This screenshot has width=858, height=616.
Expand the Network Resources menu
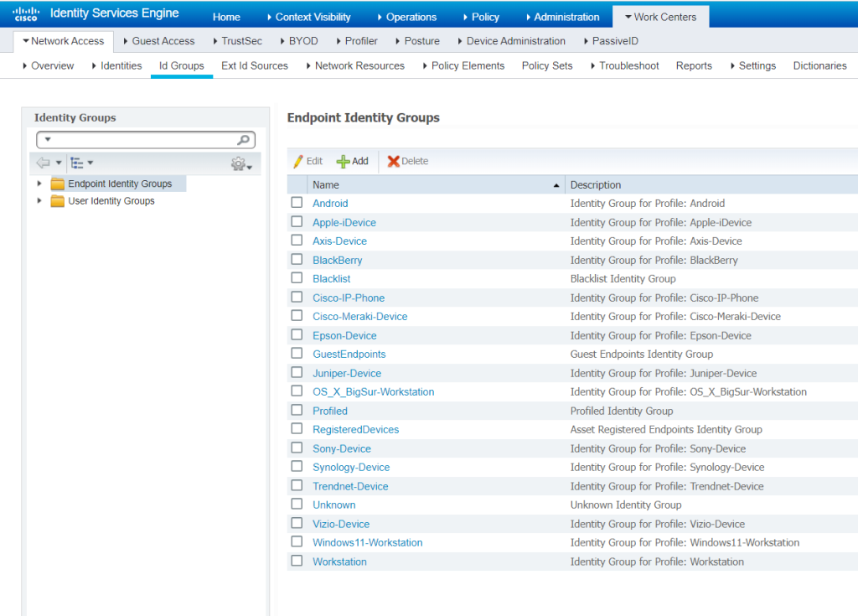tap(355, 65)
